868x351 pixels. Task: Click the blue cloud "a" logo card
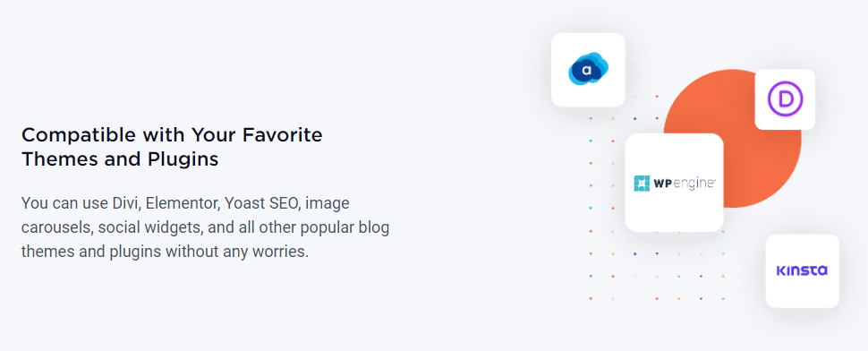(x=588, y=70)
